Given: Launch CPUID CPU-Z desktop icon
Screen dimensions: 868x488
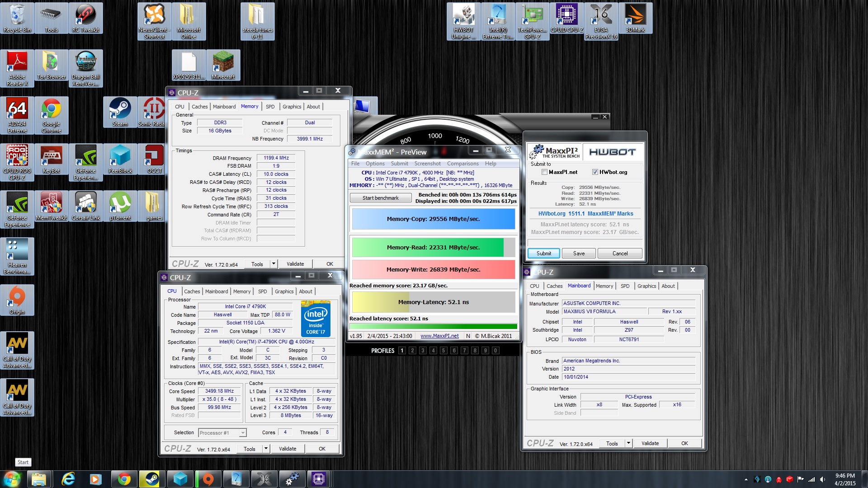Looking at the screenshot, I should pyautogui.click(x=566, y=18).
